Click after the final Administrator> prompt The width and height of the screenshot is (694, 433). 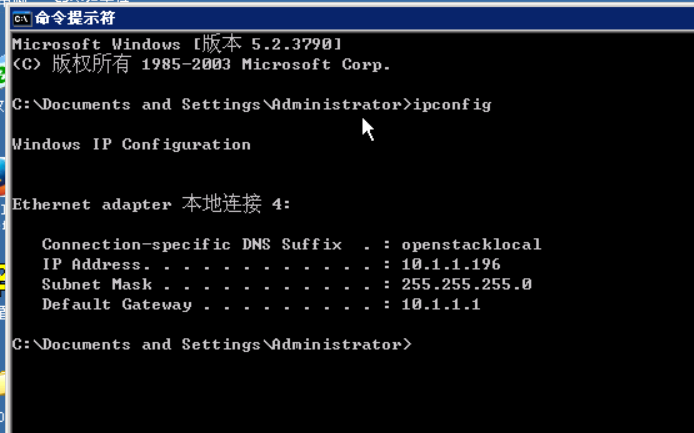[418, 344]
